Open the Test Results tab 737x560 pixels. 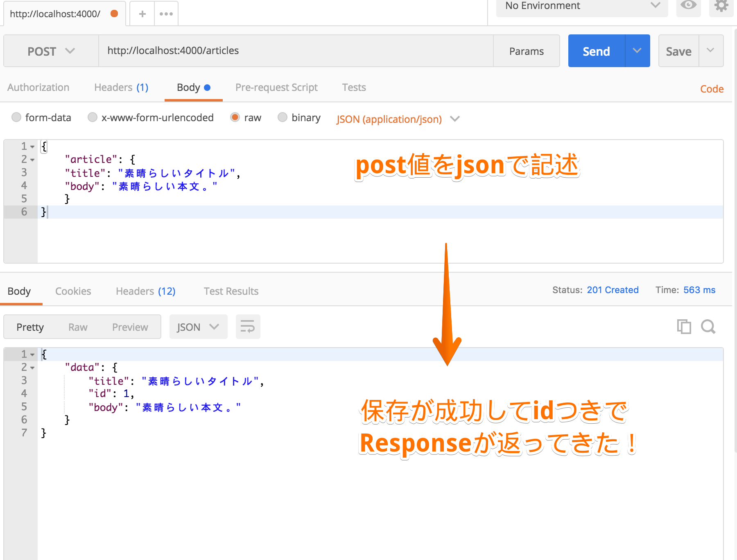pyautogui.click(x=231, y=291)
